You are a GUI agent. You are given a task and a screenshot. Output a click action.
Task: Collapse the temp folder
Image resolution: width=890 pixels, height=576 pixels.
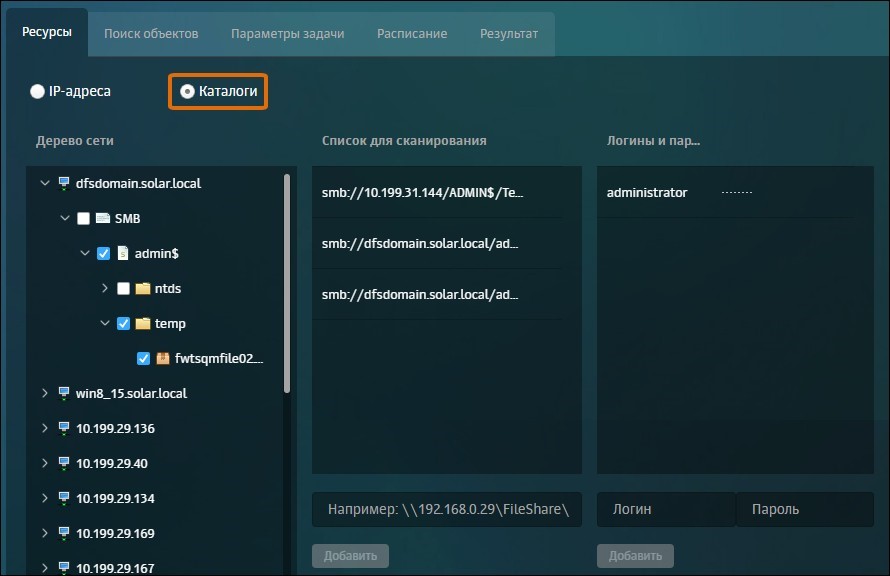point(104,323)
